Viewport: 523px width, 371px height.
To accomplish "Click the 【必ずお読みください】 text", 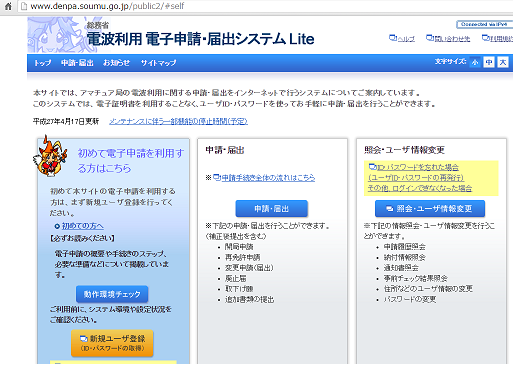I will pos(82,238).
